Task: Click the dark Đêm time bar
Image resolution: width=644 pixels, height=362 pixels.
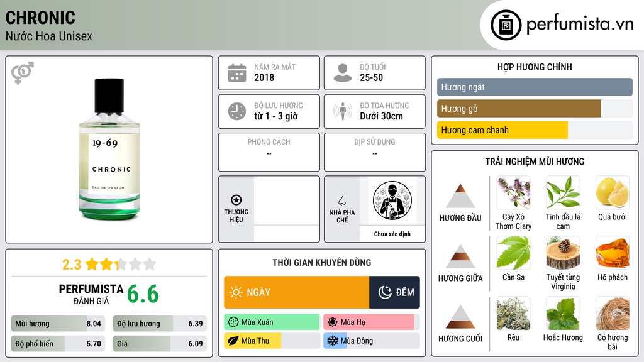Action: pos(394,292)
